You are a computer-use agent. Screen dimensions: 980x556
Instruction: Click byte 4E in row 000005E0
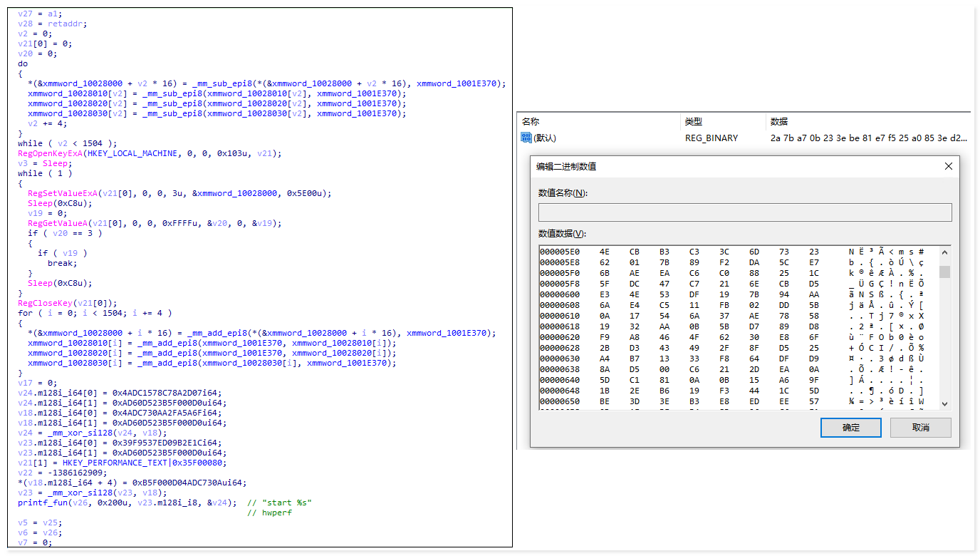(x=605, y=252)
